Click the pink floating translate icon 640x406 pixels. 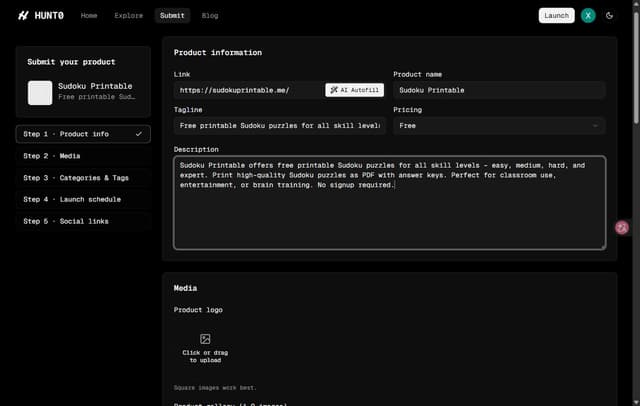click(x=622, y=227)
